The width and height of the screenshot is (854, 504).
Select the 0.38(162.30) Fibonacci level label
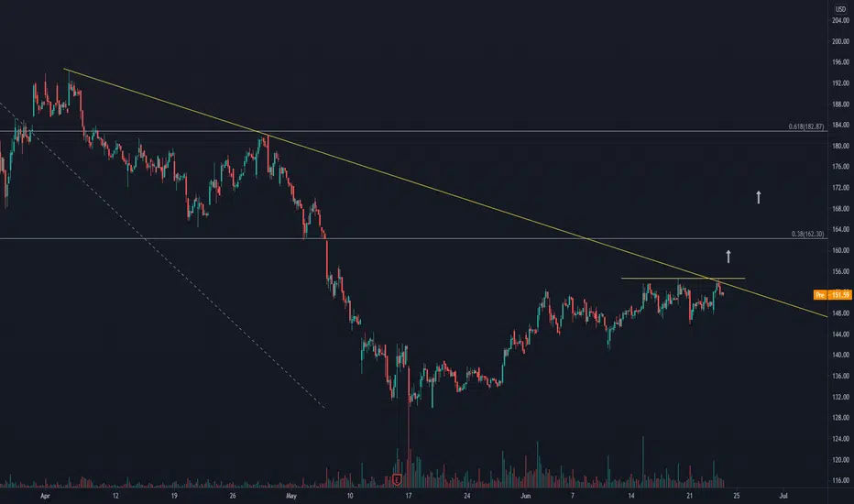(x=807, y=234)
